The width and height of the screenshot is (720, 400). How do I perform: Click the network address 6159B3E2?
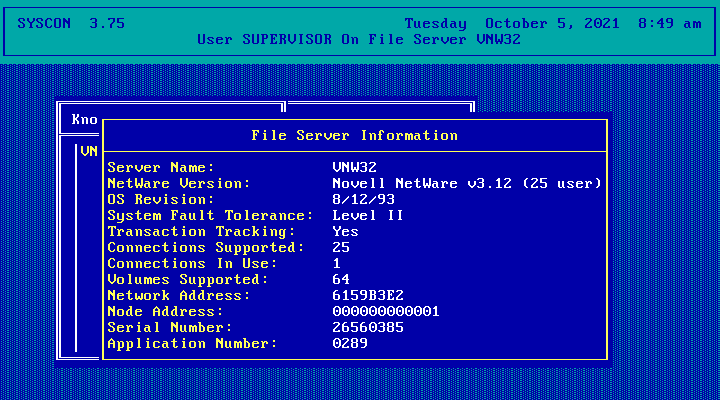click(368, 295)
